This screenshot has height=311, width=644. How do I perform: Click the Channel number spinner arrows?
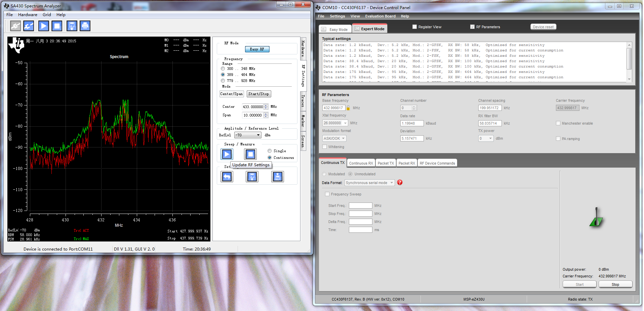[x=414, y=108]
